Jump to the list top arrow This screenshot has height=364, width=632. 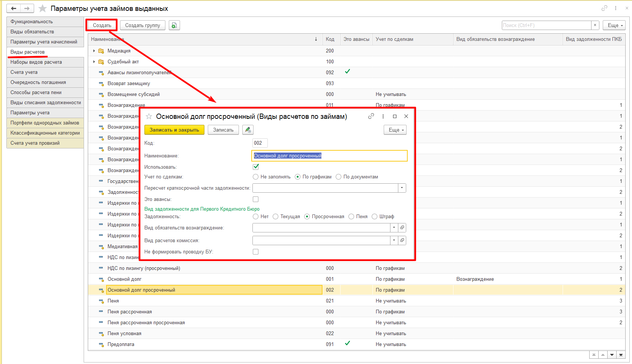click(594, 355)
